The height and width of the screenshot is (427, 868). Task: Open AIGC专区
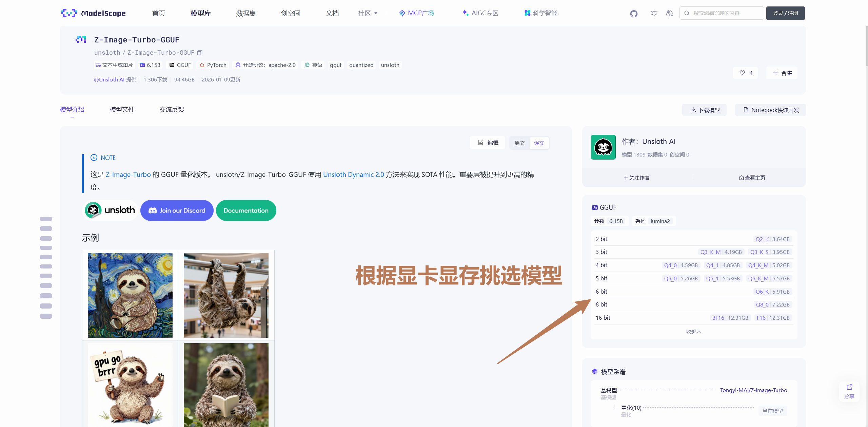[x=480, y=13]
